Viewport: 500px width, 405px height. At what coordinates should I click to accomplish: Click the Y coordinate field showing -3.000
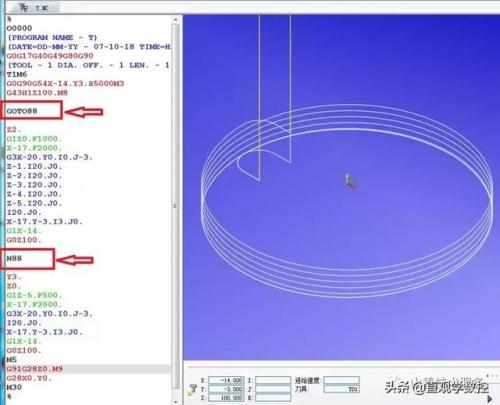point(226,389)
